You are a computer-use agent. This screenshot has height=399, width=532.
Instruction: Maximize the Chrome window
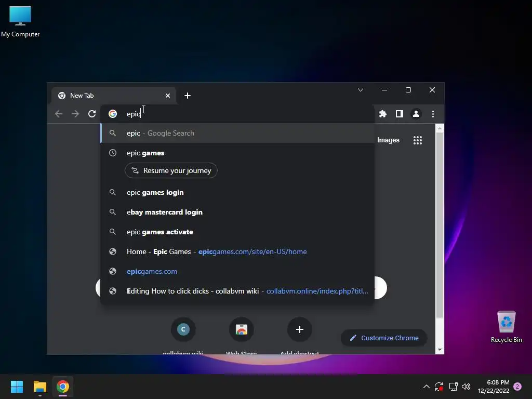[408, 90]
